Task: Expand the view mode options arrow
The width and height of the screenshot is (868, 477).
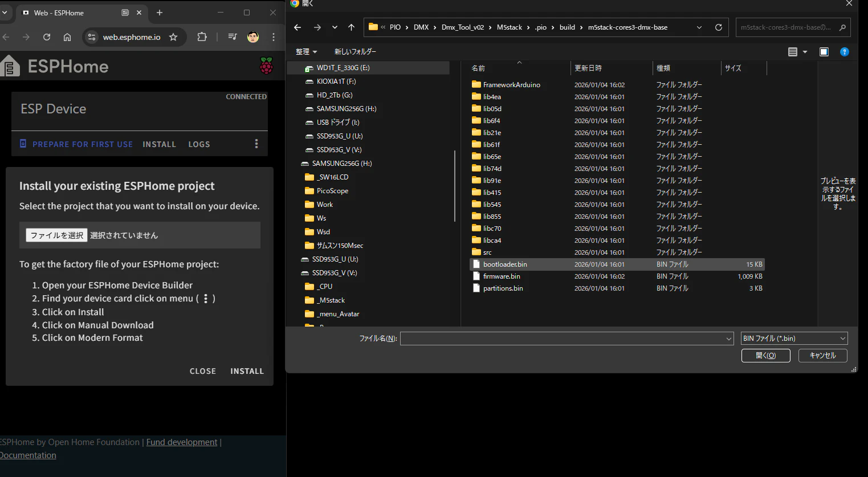Action: pos(805,52)
